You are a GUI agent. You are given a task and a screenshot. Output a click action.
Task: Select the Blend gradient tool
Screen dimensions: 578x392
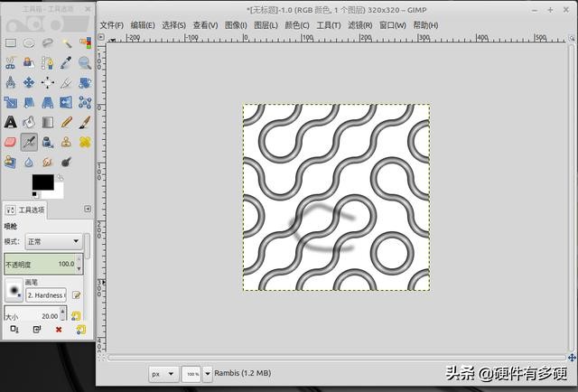pos(48,122)
